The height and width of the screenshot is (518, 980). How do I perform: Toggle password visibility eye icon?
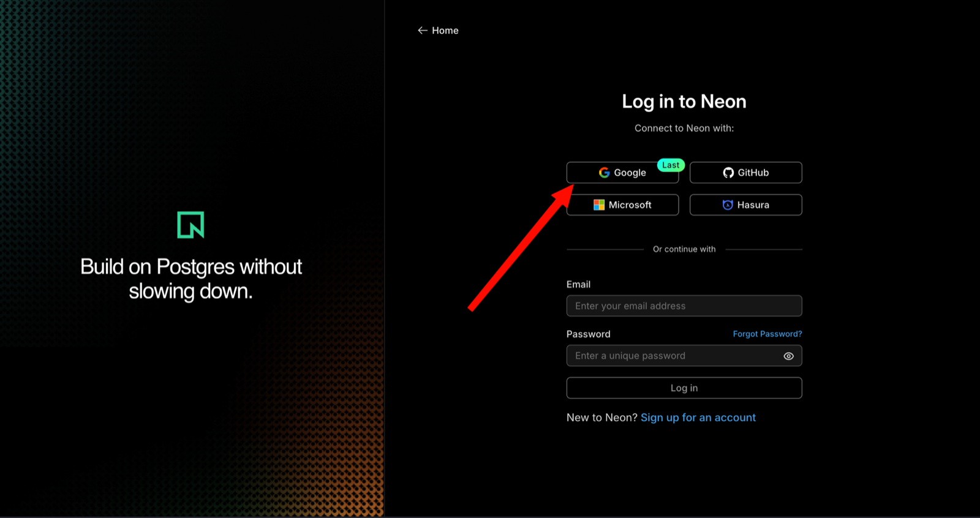pos(788,356)
